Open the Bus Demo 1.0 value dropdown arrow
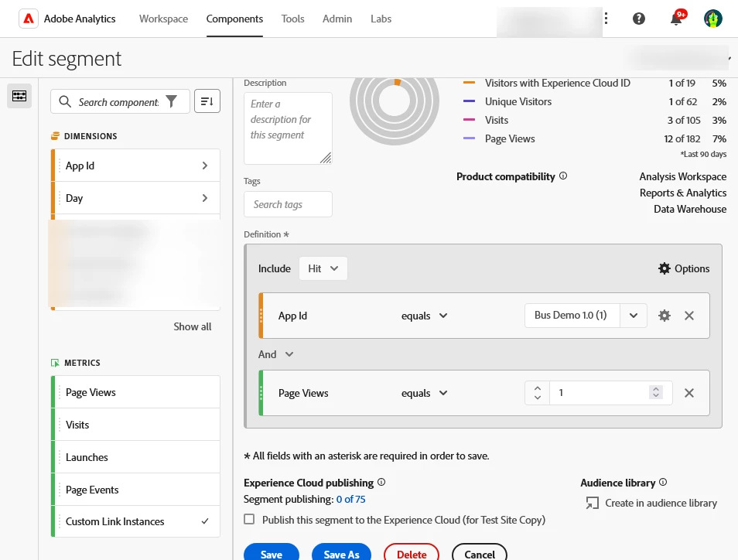738x560 pixels. coord(634,316)
